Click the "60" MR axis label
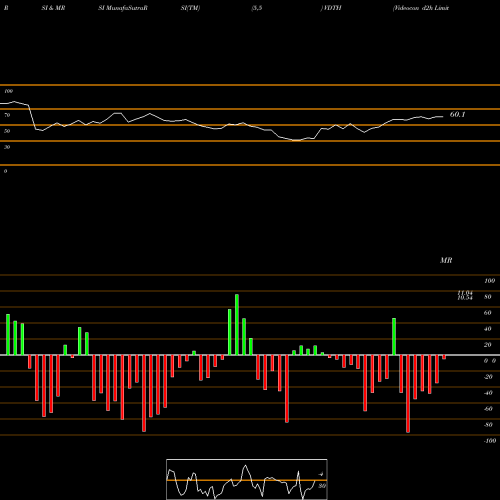Viewport: 500px width, 500px height. (487, 313)
